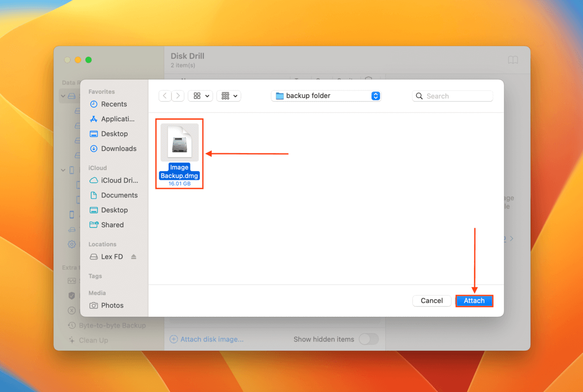Viewport: 583px width, 392px height.
Task: Open Byte-to-byte Backup in Disk Drill sidebar
Action: click(112, 325)
